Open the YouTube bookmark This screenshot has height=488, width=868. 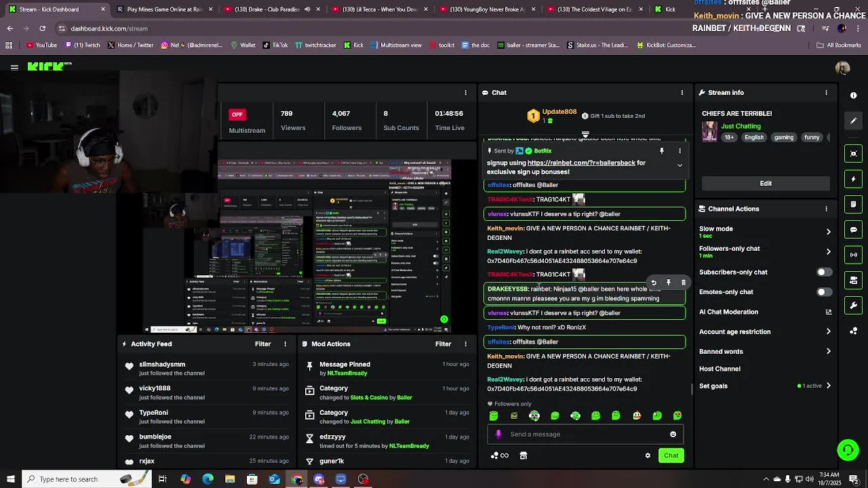pos(41,45)
